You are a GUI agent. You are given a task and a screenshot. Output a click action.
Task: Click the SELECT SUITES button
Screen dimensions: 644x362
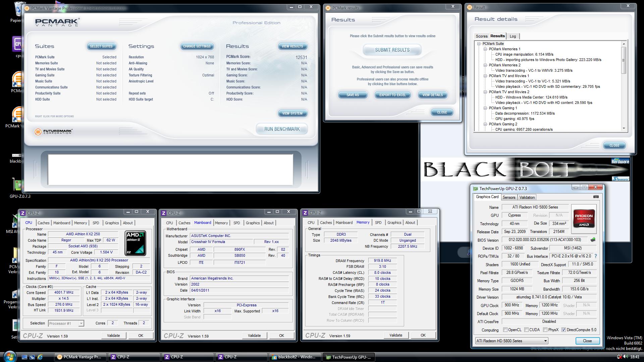pos(101,47)
